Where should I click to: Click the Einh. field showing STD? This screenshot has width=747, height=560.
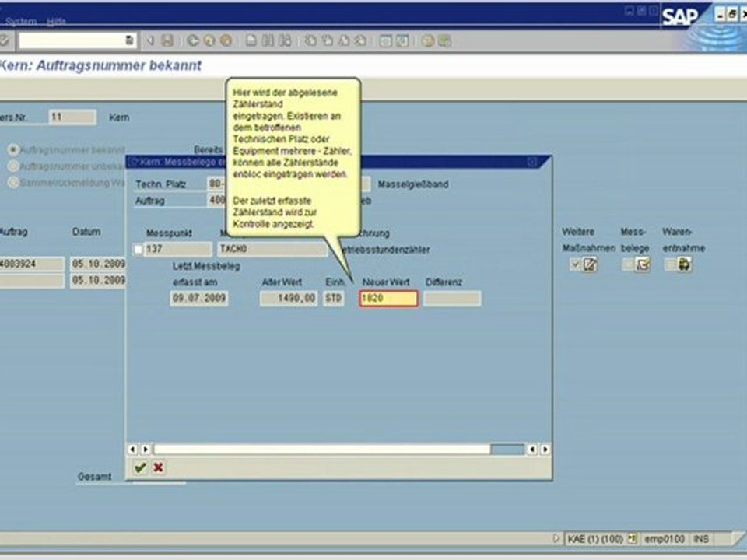334,299
